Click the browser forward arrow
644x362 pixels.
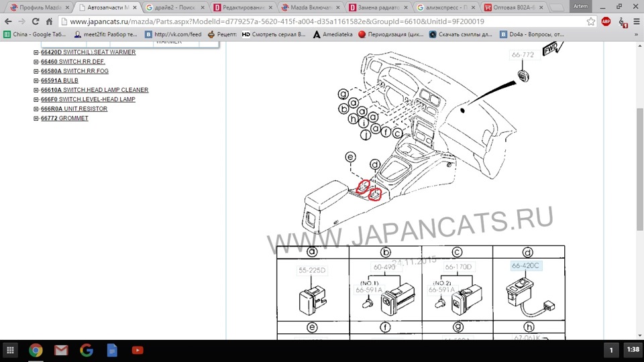click(x=21, y=21)
